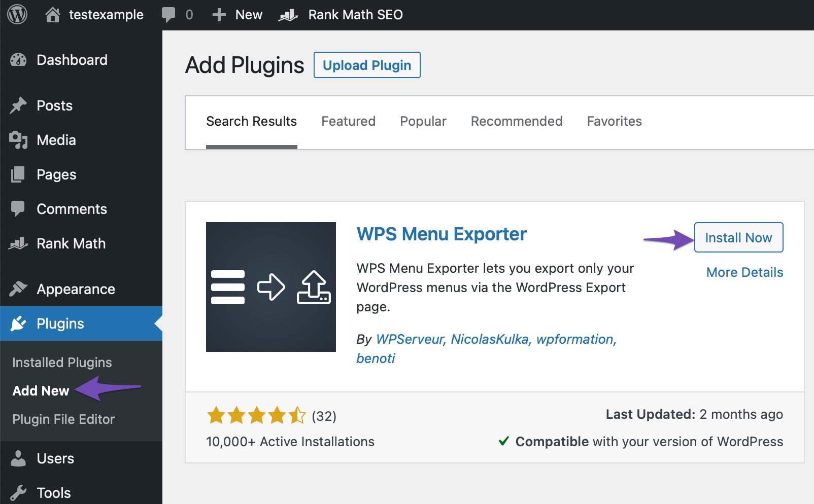Go to Installed Plugins submenu
The width and height of the screenshot is (814, 504).
[x=62, y=363]
